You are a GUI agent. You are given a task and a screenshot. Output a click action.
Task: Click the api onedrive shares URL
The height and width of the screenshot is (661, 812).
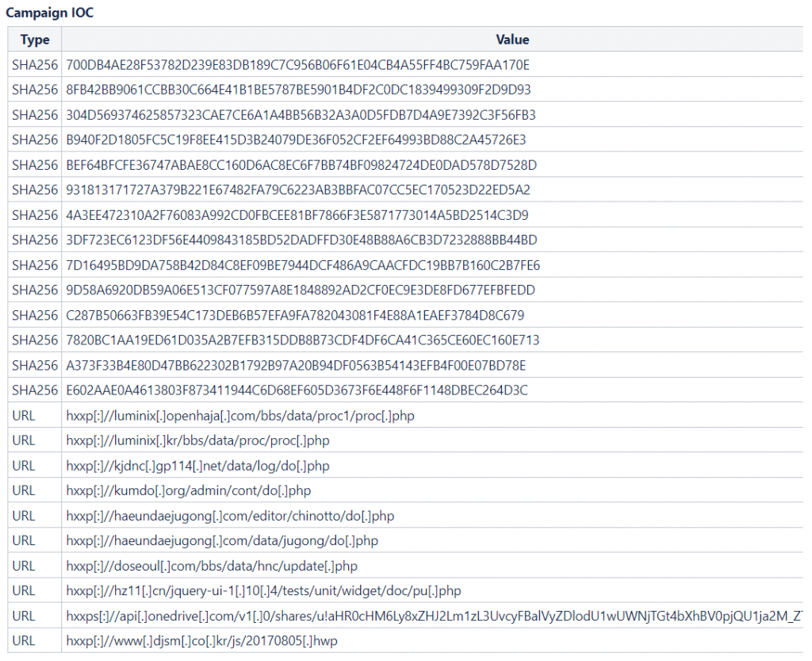tap(435, 616)
